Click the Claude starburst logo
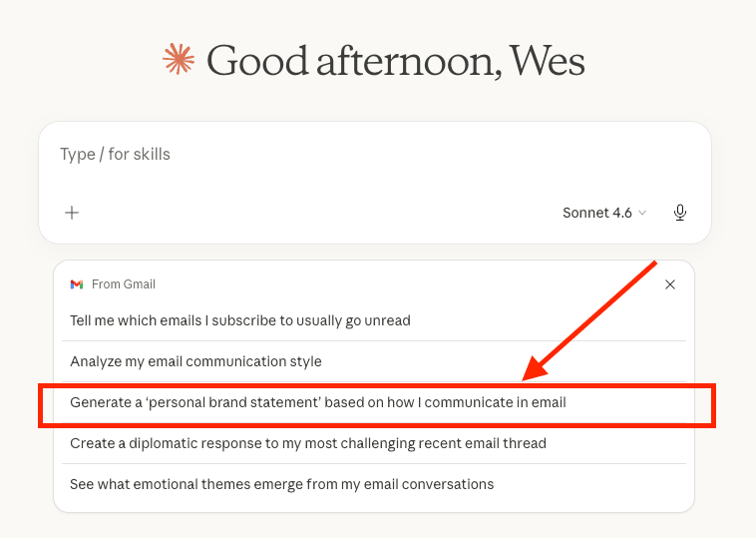This screenshot has width=756, height=538. pyautogui.click(x=179, y=62)
